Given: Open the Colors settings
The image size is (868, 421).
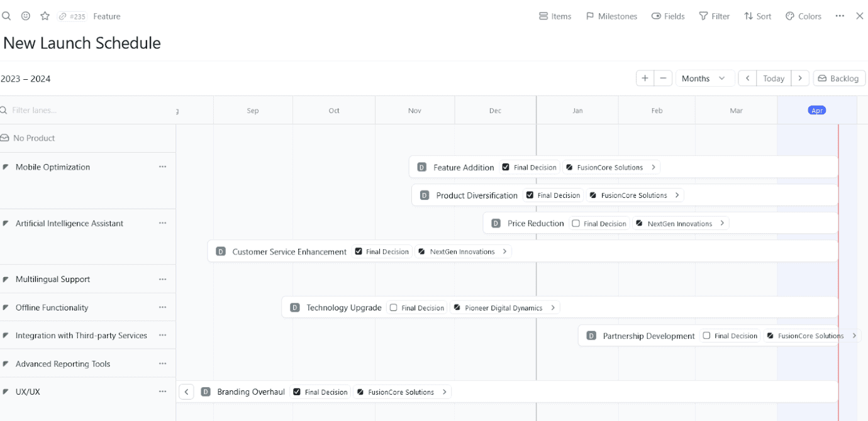Looking at the screenshot, I should coord(803,16).
